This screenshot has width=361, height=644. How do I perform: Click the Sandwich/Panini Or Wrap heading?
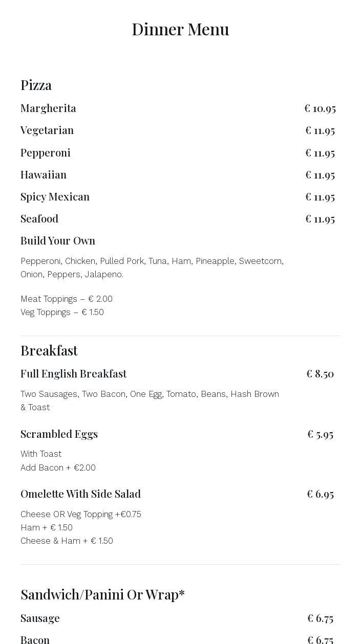102,594
